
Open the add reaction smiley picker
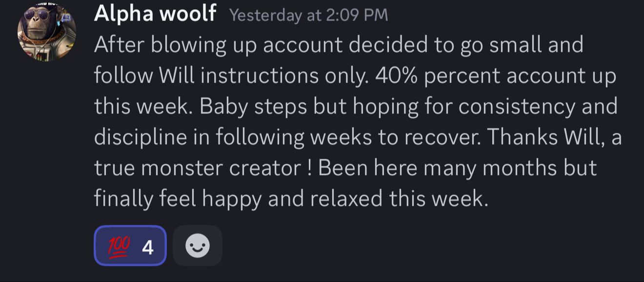pyautogui.click(x=198, y=245)
